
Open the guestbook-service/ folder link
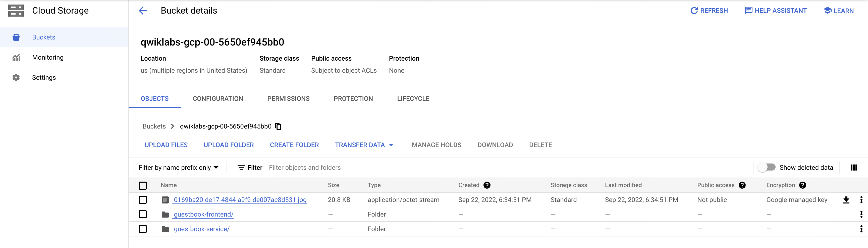[201, 229]
